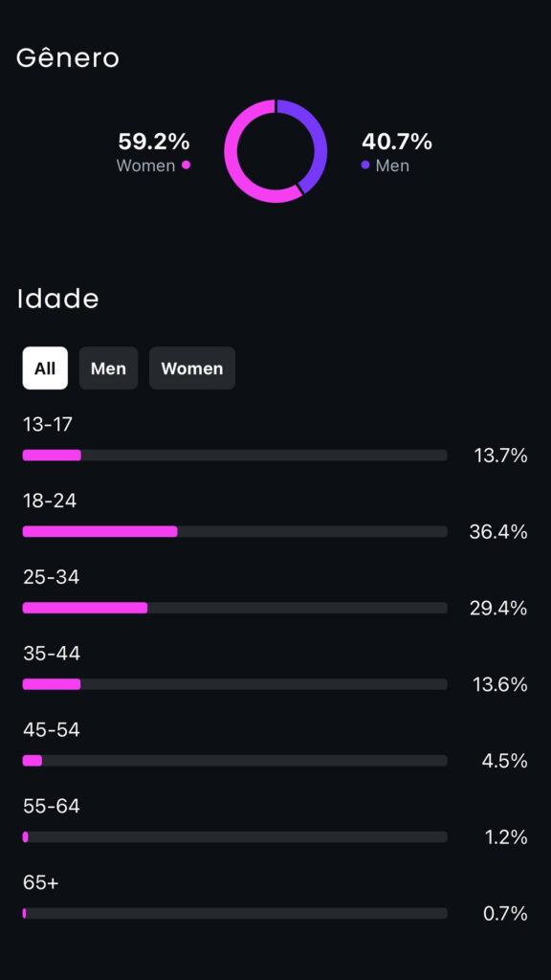Switch to the Men age filter

click(x=108, y=368)
